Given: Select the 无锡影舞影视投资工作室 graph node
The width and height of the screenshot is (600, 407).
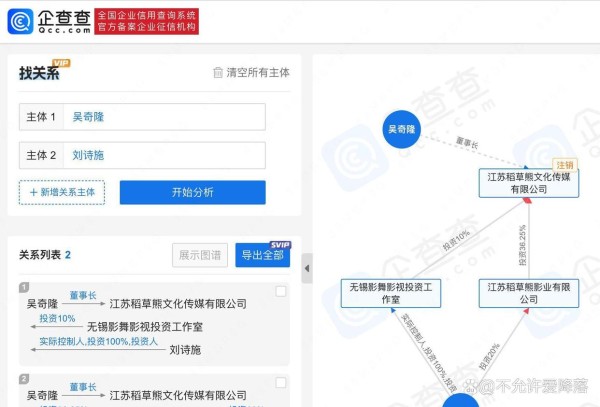Looking at the screenshot, I should pos(391,293).
